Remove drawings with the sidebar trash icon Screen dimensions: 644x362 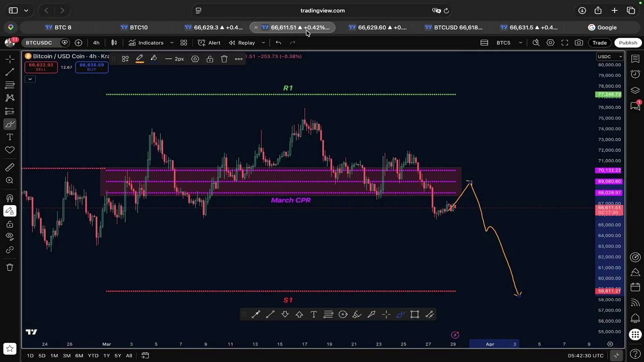pyautogui.click(x=10, y=267)
